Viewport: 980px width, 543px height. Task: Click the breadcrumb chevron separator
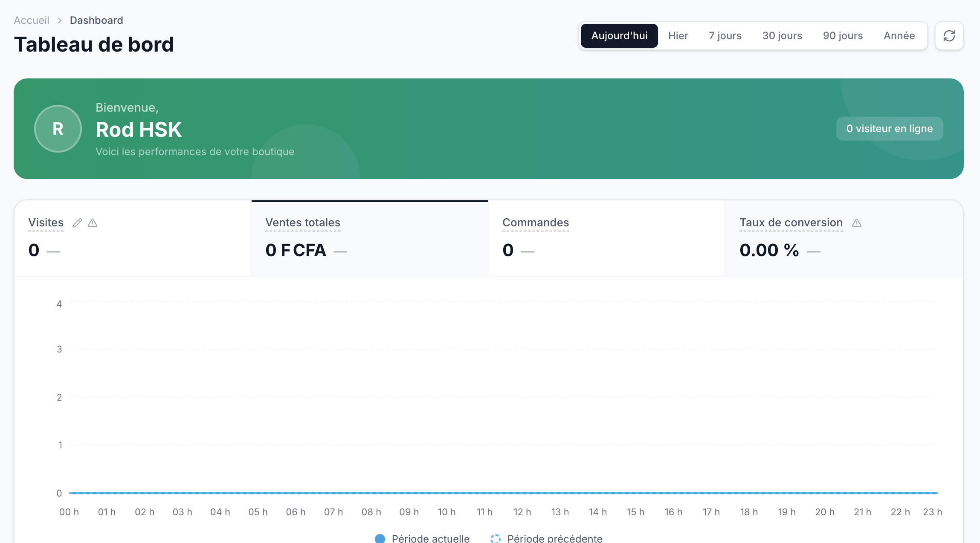click(x=60, y=20)
